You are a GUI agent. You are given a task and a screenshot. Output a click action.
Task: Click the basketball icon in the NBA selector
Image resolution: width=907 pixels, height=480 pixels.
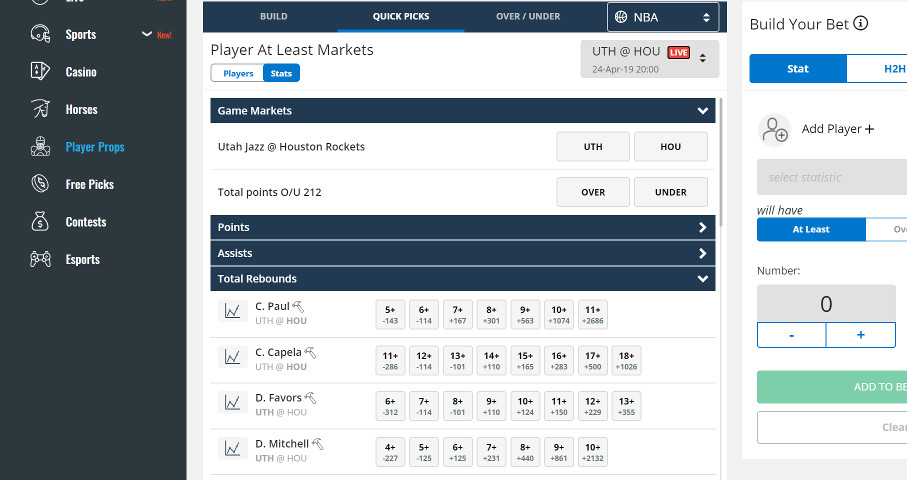point(621,17)
